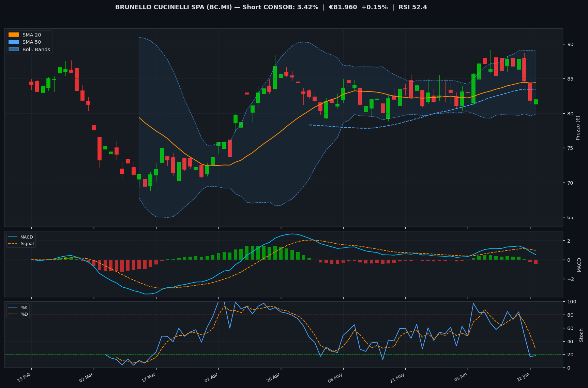Click the 65 tick on the price axis
Viewport: 588px width, 388px height.
[x=570, y=217]
